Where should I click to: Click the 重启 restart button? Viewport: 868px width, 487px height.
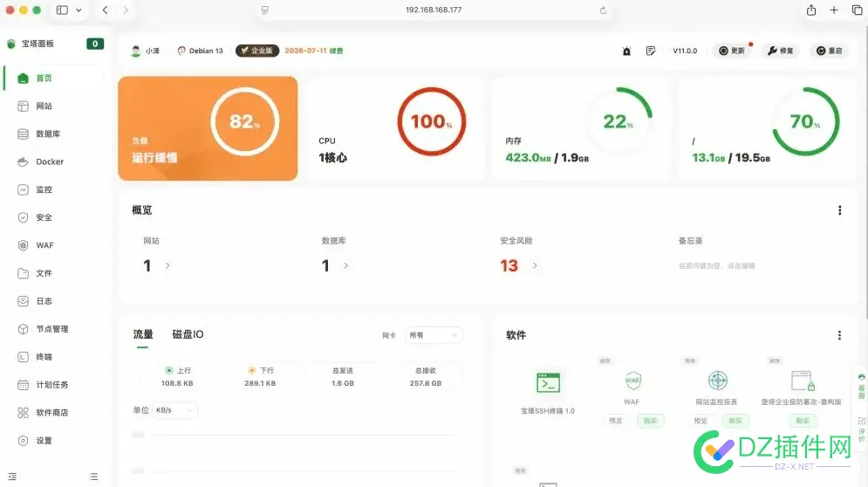point(830,51)
